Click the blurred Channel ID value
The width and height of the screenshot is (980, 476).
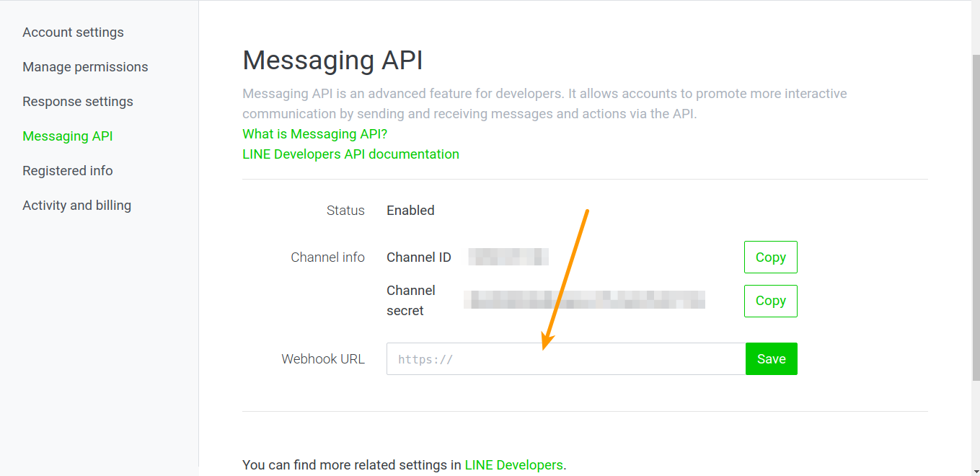[x=508, y=257]
